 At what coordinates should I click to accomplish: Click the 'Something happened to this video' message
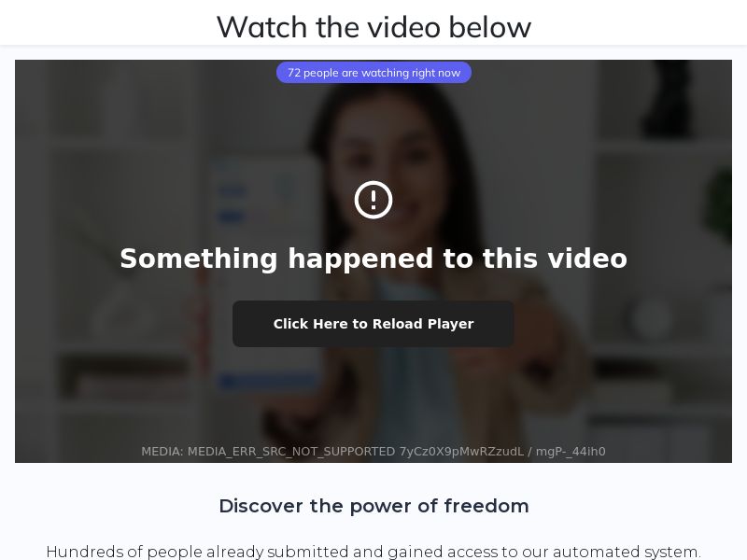coord(373,259)
